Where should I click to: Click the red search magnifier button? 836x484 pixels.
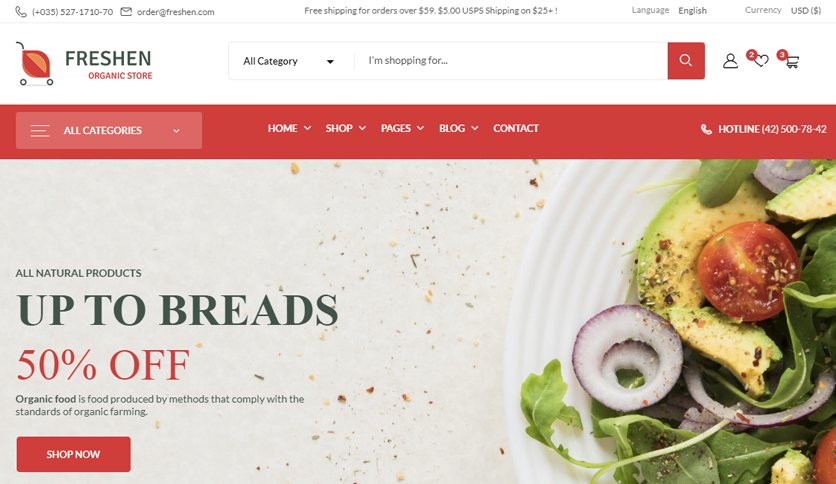(686, 61)
